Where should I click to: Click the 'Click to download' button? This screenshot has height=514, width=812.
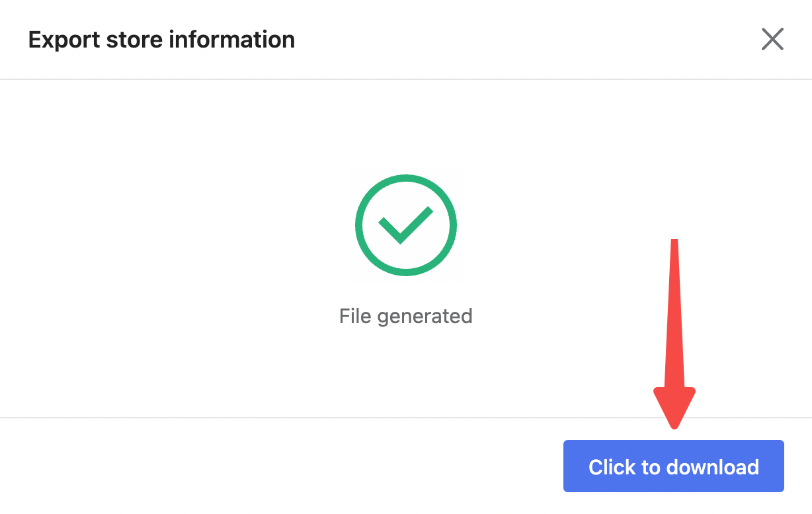673,466
